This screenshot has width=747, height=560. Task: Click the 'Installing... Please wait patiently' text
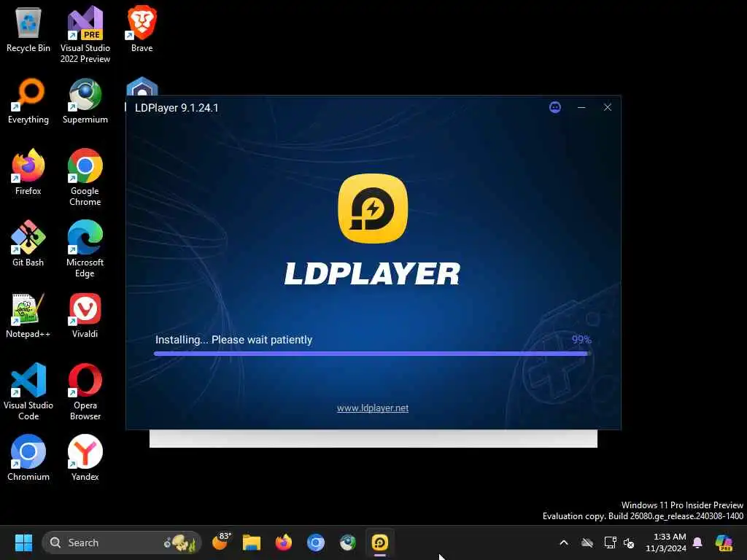(233, 340)
